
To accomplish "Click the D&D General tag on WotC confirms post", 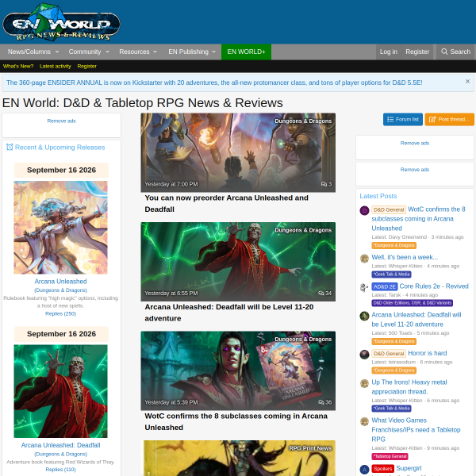I will click(x=389, y=209).
